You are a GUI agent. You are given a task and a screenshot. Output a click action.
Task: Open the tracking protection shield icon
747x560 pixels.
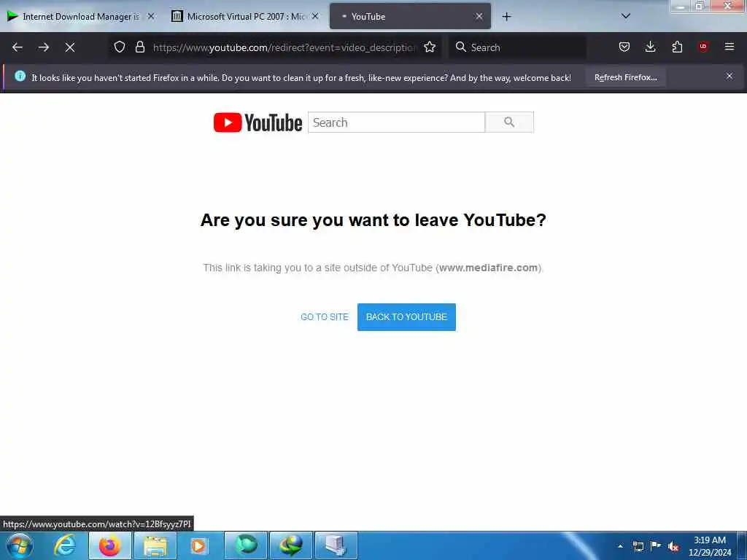[x=120, y=47]
